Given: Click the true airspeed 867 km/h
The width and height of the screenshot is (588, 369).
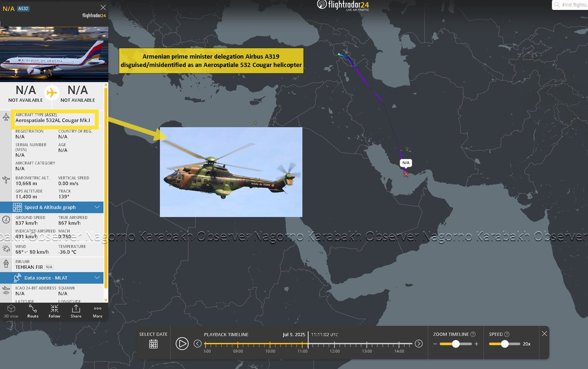Looking at the screenshot, I should pyautogui.click(x=70, y=223).
